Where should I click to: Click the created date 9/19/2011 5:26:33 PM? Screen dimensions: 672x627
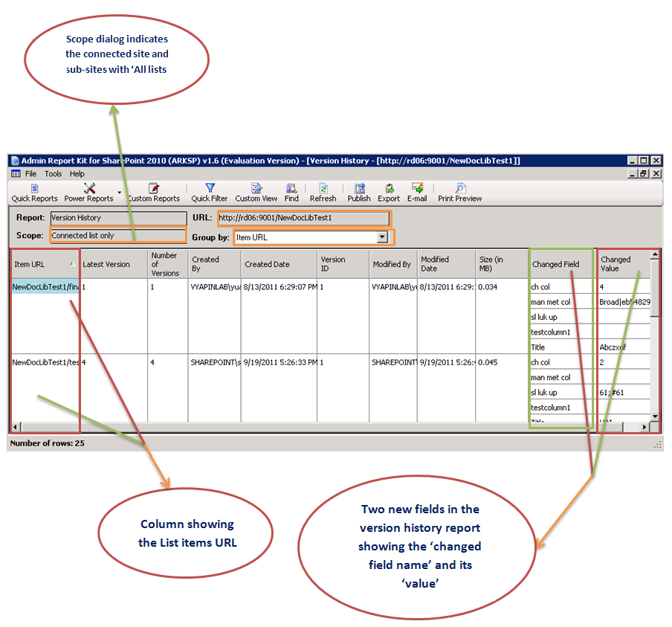pos(279,362)
